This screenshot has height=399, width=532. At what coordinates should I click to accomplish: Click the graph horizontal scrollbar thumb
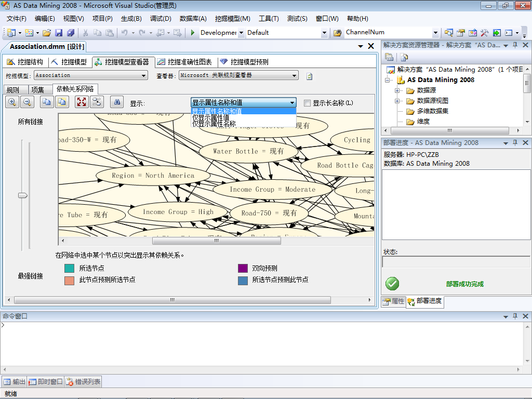click(217, 241)
